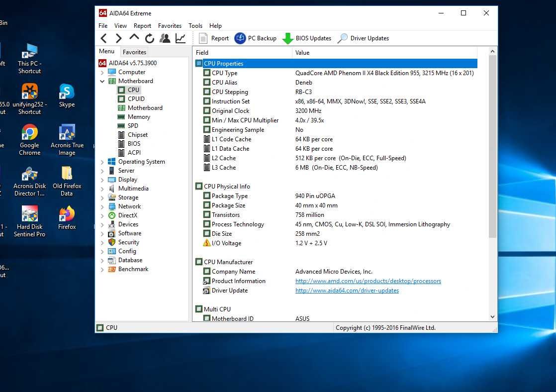Open Driver Updates in the toolbar
The image size is (556, 392).
[363, 38]
